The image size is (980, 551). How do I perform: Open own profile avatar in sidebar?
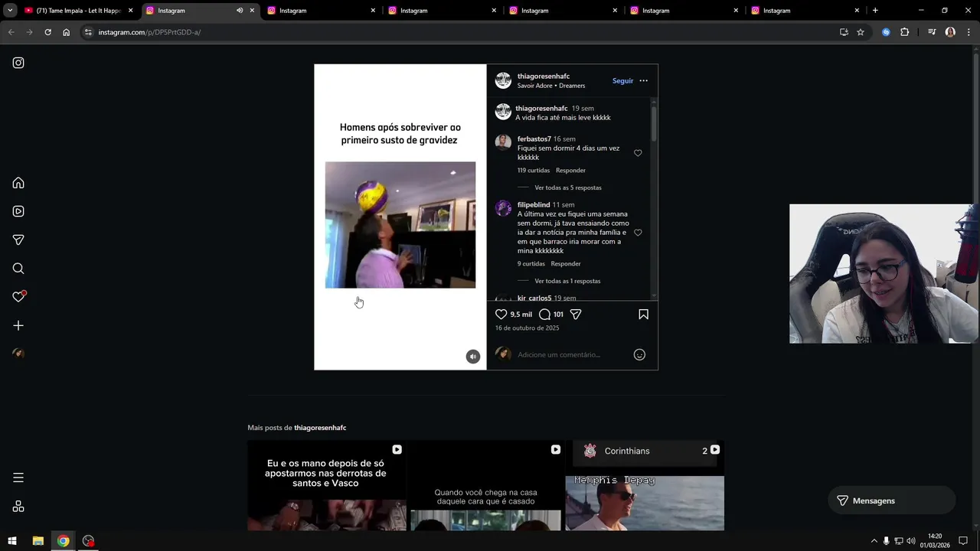pos(18,354)
